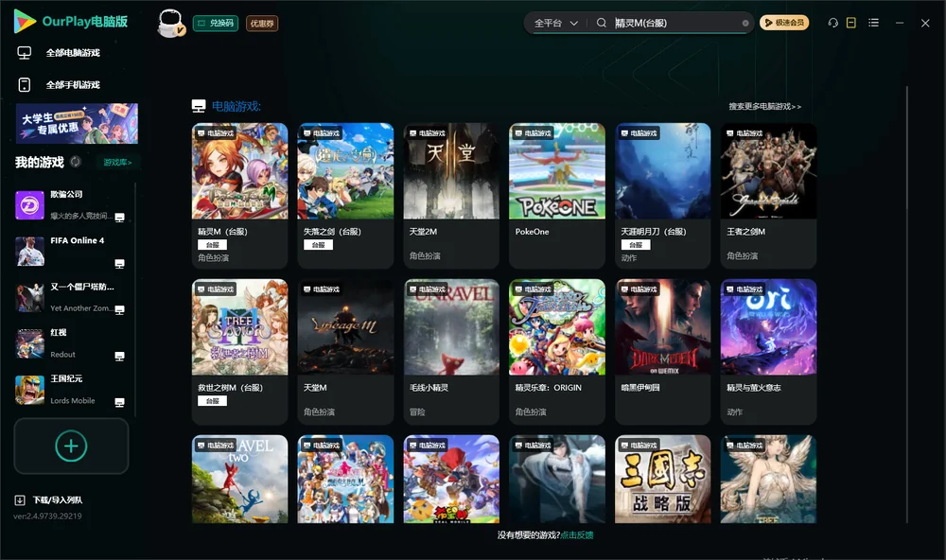Open the 王者之剑M game card
The image size is (946, 560).
click(x=768, y=196)
